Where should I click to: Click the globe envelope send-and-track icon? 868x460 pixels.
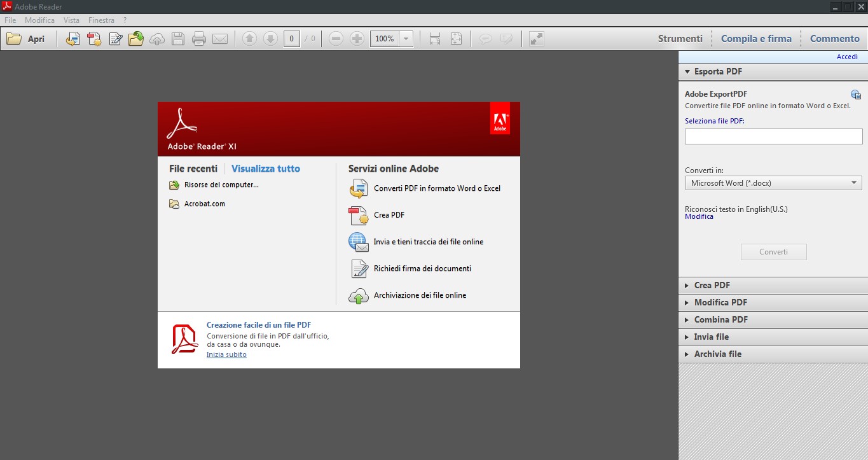(359, 242)
